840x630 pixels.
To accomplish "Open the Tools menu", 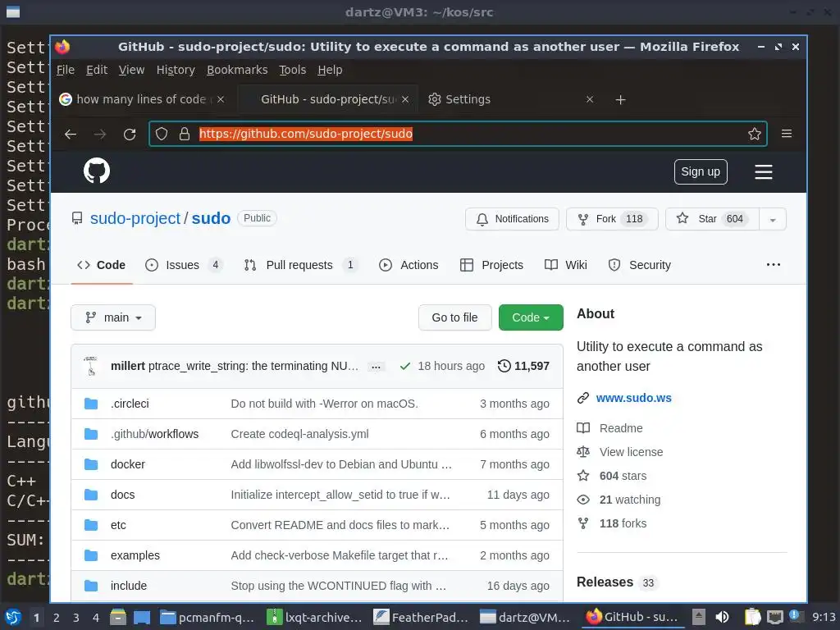I will pos(292,70).
